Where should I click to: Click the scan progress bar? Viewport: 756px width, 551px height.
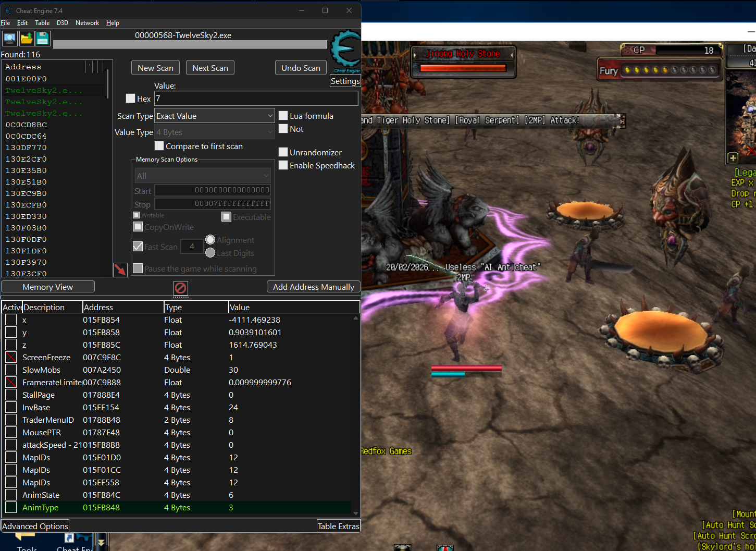coord(190,44)
